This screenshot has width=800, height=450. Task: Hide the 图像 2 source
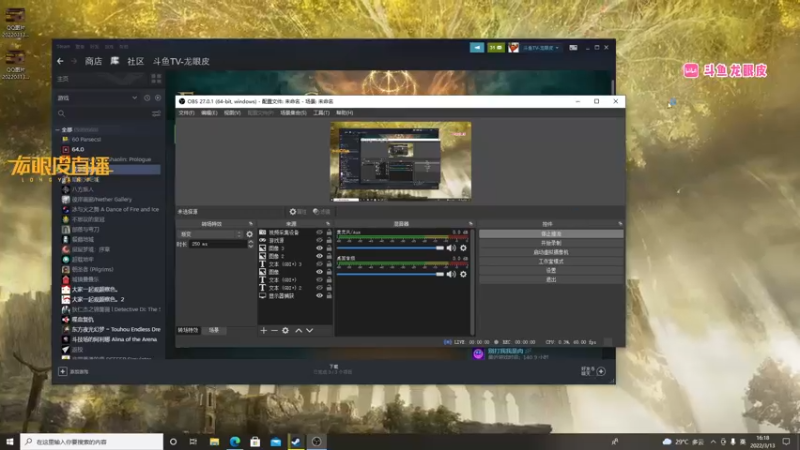tap(319, 256)
